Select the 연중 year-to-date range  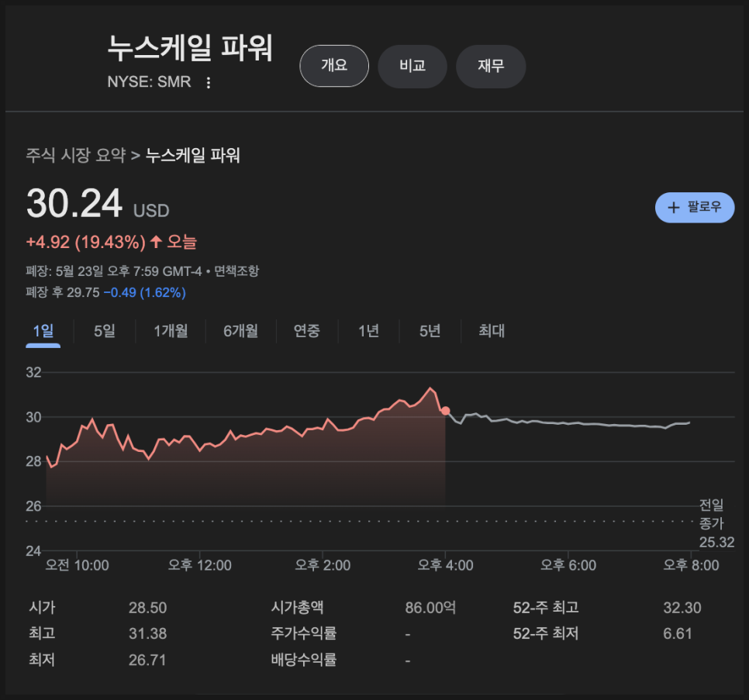pos(307,331)
